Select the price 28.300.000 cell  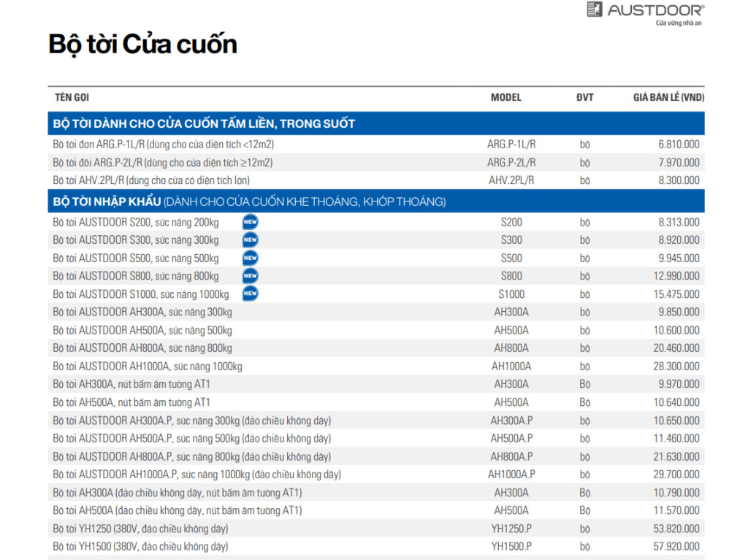[x=676, y=367]
